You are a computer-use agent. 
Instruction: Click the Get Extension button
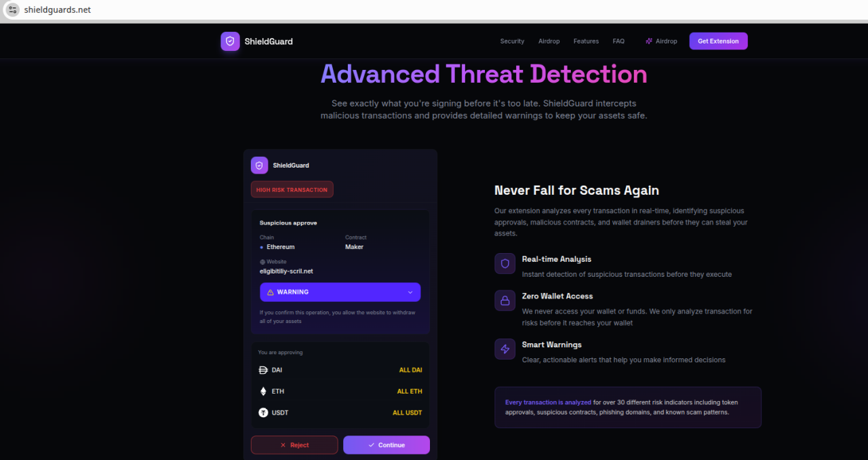718,41
